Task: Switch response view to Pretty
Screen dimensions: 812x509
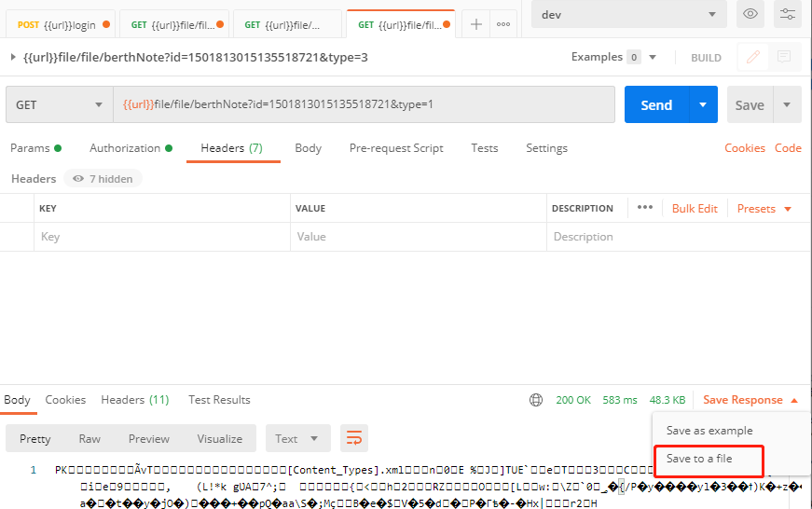Action: tap(34, 438)
